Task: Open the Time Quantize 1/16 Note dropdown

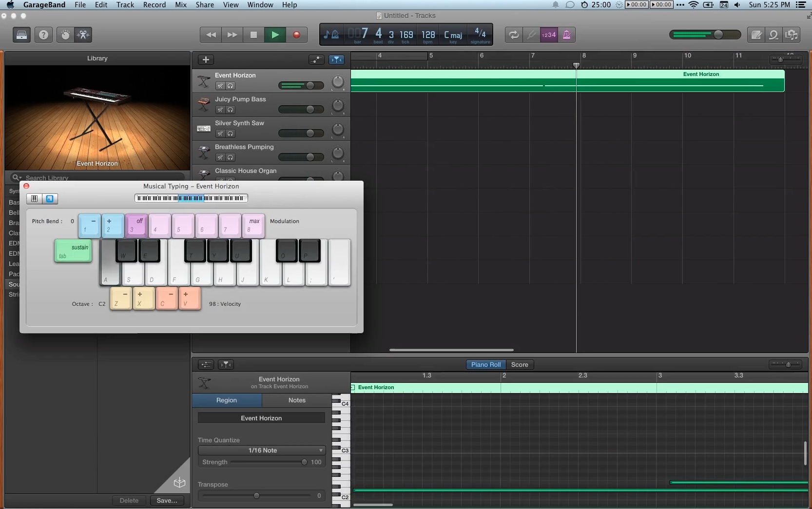Action: click(x=262, y=450)
